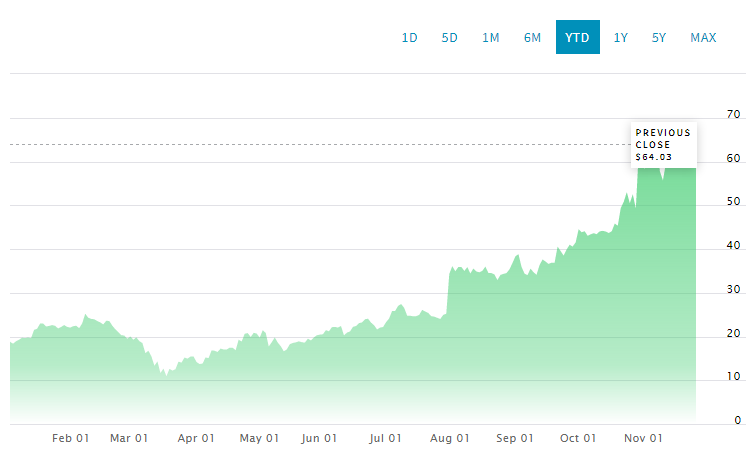Click the Mar 01 date marker
This screenshot has width=756, height=460.
[129, 438]
